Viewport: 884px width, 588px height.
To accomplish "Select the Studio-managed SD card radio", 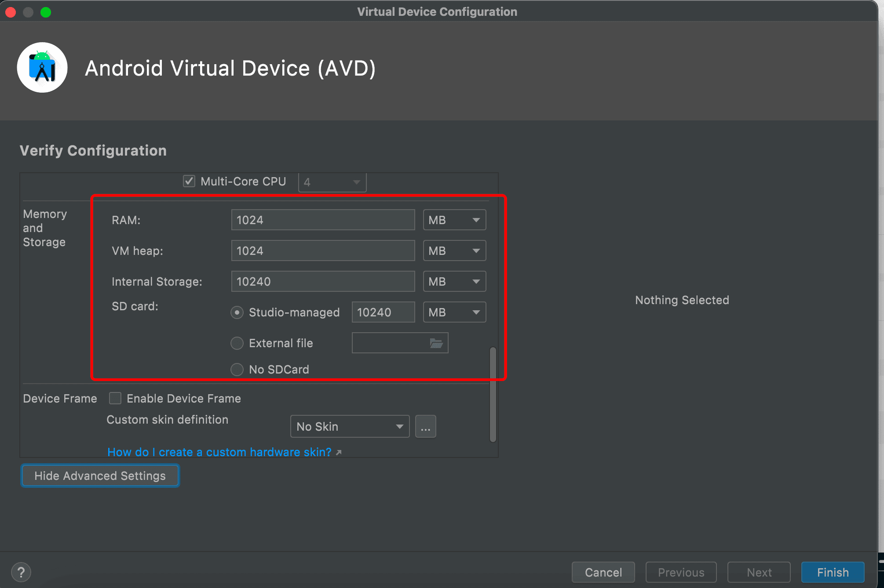I will [x=237, y=312].
